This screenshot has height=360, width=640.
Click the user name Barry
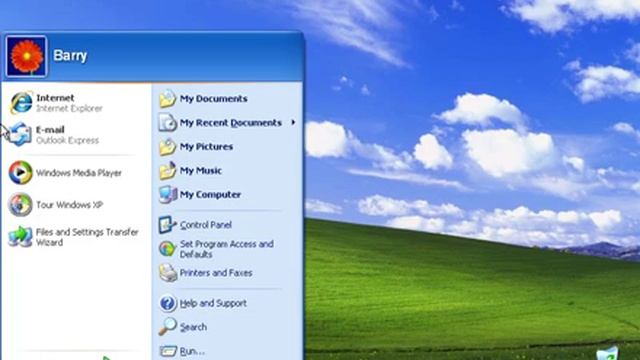(70, 56)
